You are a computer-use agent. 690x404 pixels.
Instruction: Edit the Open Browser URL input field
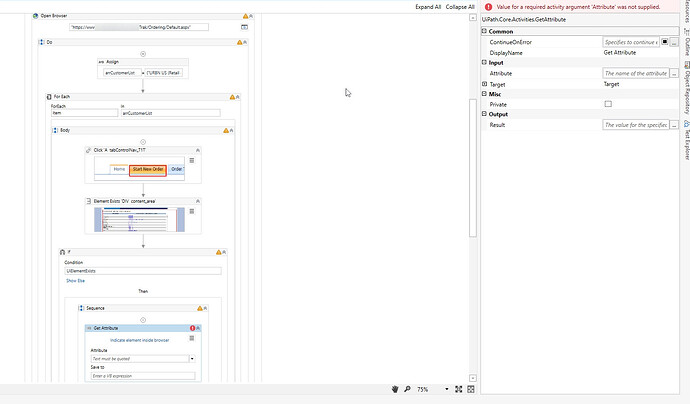(139, 27)
